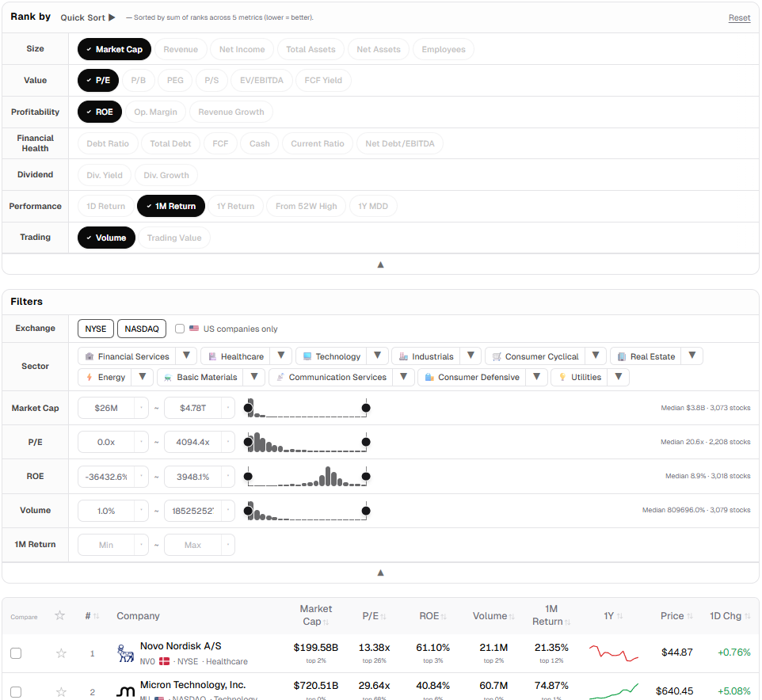Image resolution: width=762 pixels, height=700 pixels.
Task: Enable US companies only checkbox
Action: 180,329
